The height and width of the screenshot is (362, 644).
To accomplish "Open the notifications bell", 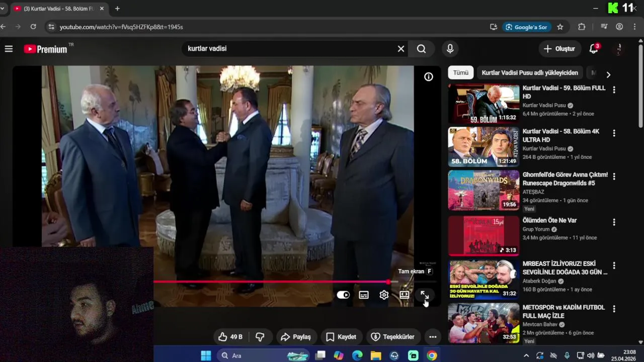I will tap(594, 49).
